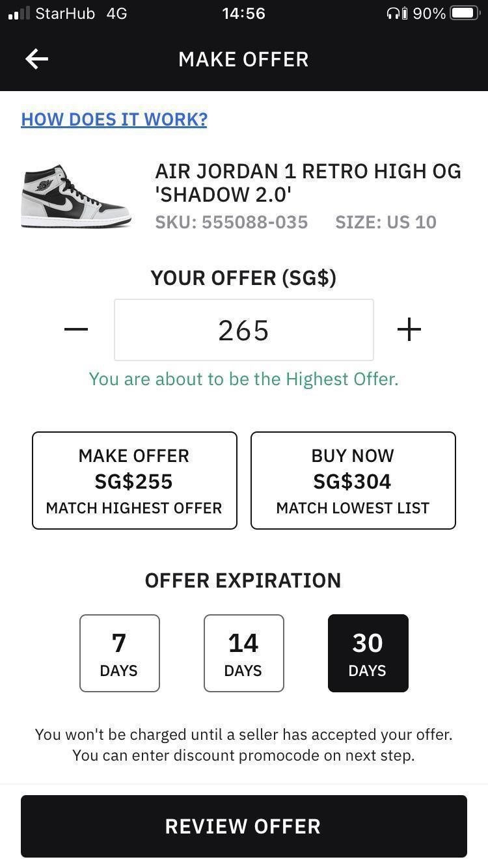Decrease offer with minus button
This screenshot has width=488, height=868.
(76, 329)
